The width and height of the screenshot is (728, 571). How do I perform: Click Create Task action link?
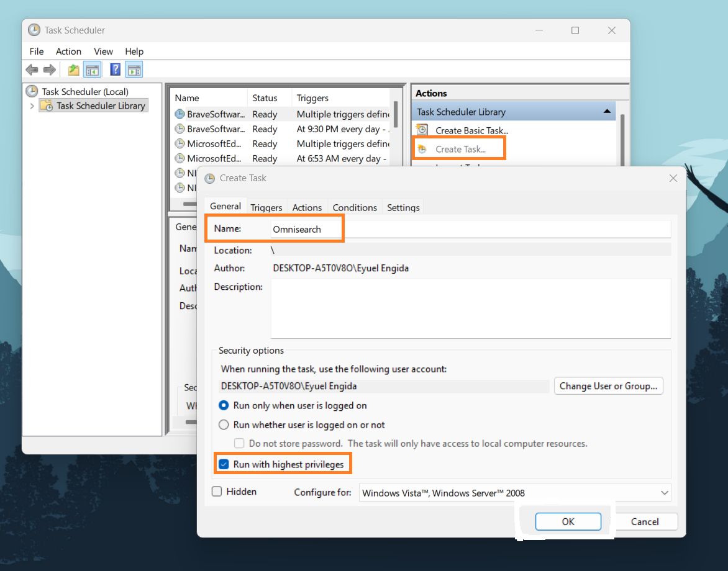point(460,149)
